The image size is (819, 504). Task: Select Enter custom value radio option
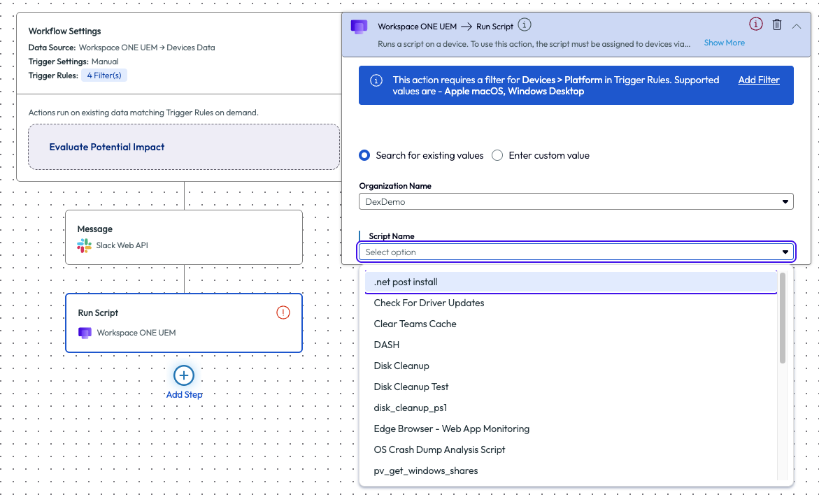click(497, 155)
